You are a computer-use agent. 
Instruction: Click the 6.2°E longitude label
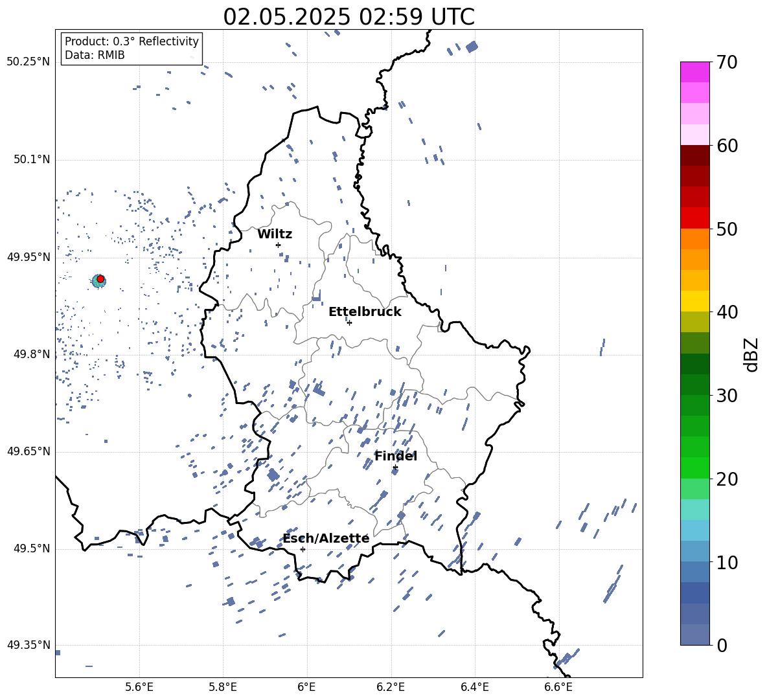(391, 687)
